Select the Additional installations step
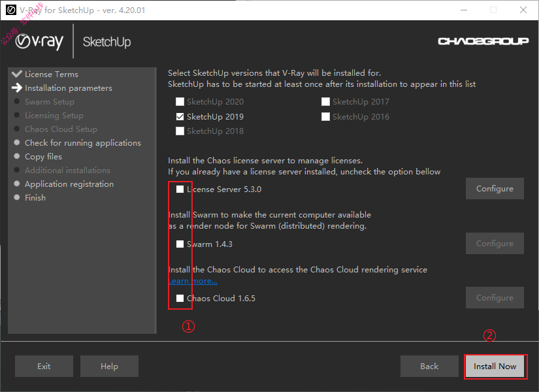The height and width of the screenshot is (392, 539). click(x=67, y=171)
